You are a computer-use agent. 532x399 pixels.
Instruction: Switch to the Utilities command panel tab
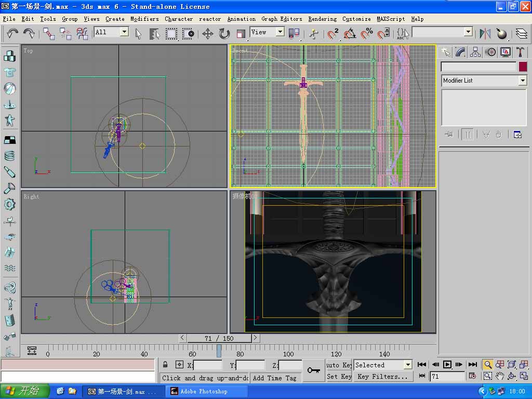(520, 52)
